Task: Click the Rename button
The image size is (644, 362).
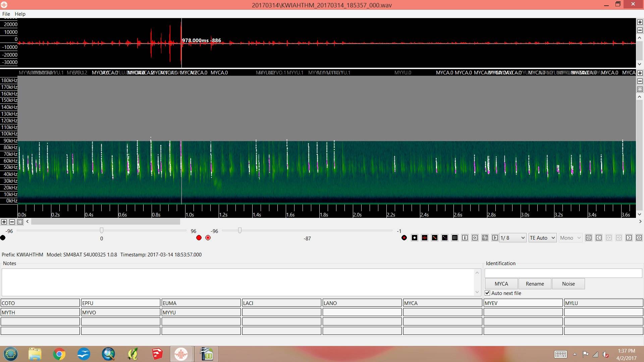Action: [x=535, y=284]
